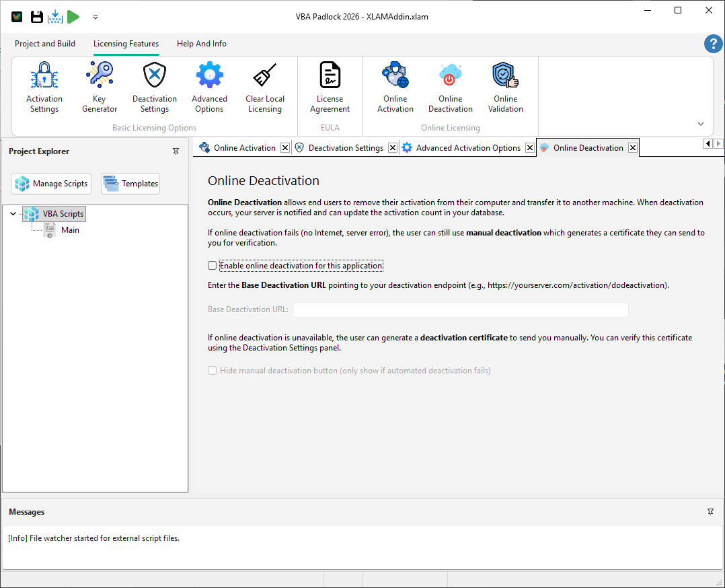Expand the ribbon chevron on the right

pyautogui.click(x=700, y=124)
